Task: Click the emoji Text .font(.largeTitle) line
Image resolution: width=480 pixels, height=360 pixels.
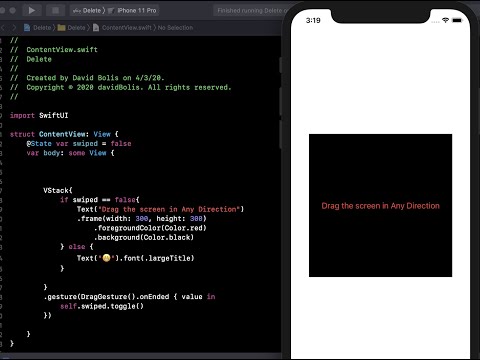Action: (135, 258)
